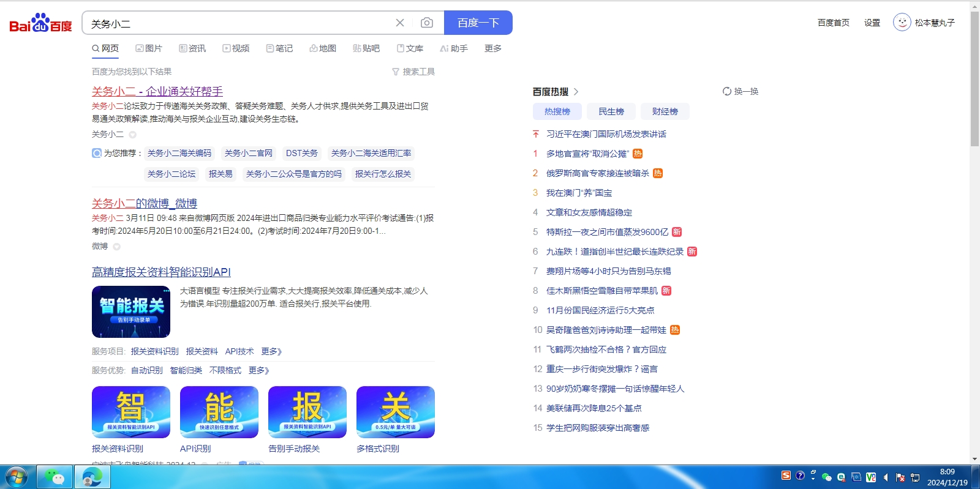
Task: Click 报关易 suggestion chip
Action: 221,174
